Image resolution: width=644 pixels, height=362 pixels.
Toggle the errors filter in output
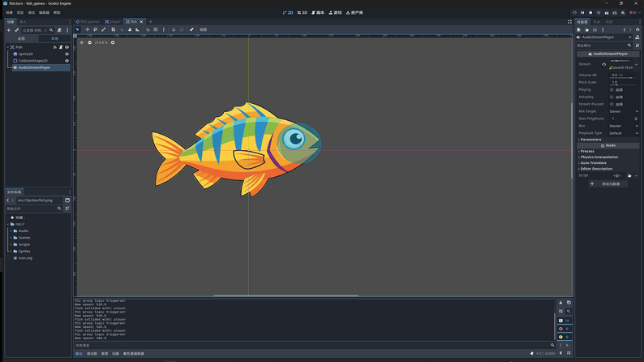tap(565, 329)
